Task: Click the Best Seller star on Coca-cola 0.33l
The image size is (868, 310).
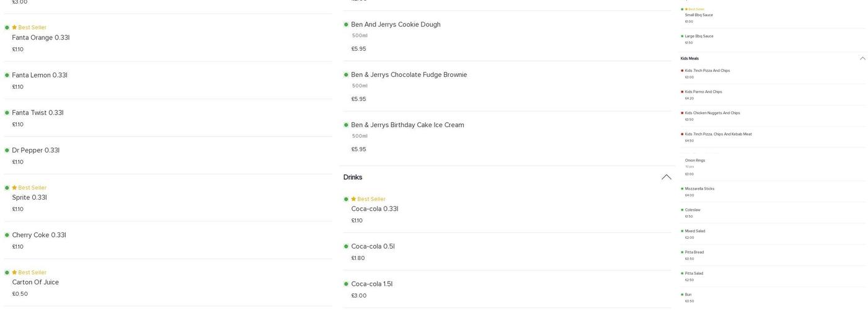Action: click(x=353, y=199)
